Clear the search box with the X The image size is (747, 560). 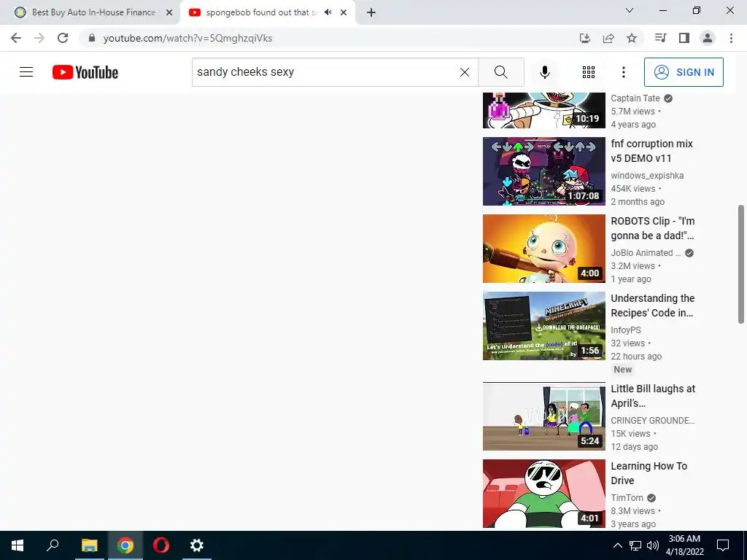pyautogui.click(x=465, y=72)
